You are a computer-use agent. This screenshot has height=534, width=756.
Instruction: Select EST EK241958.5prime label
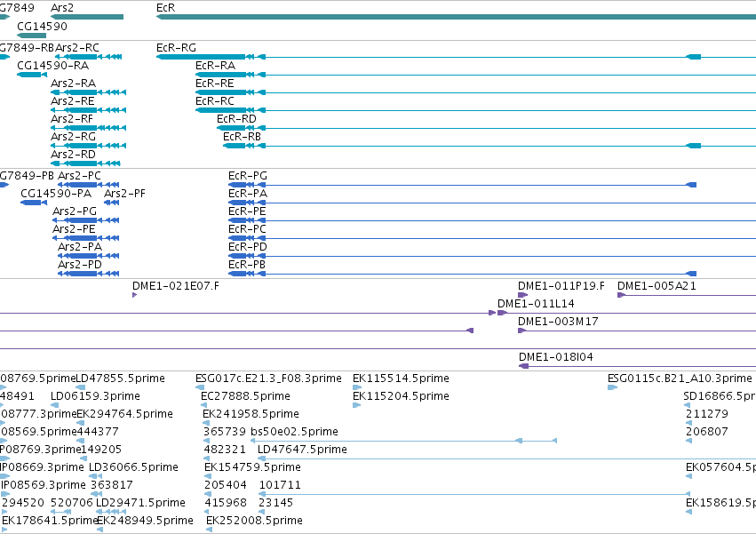click(251, 414)
